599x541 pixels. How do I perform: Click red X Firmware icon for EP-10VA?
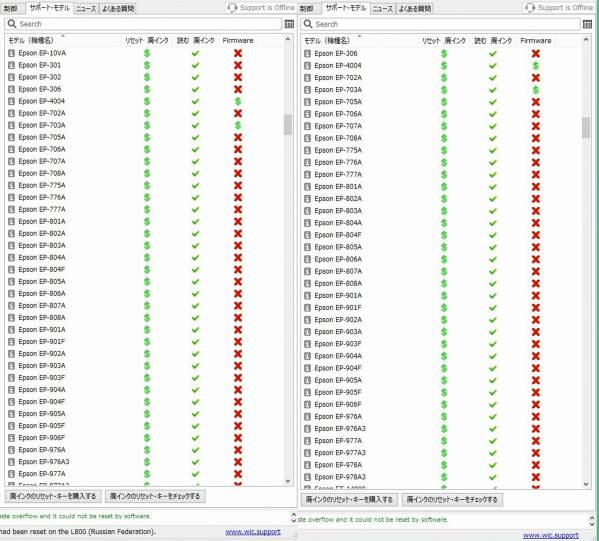[x=238, y=53]
